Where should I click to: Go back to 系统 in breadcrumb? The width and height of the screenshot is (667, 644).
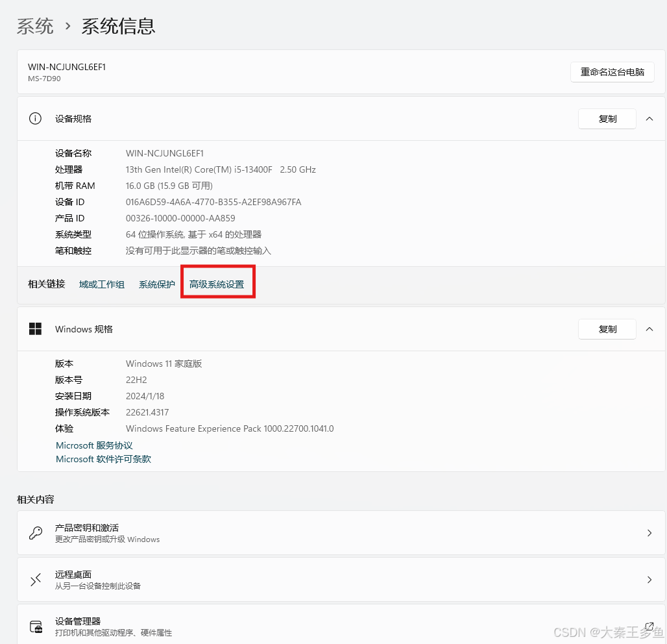tap(35, 27)
